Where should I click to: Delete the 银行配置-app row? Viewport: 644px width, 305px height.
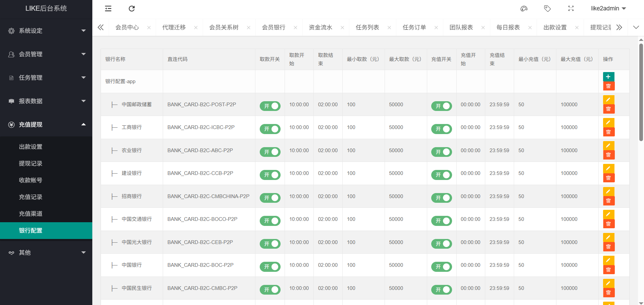(x=608, y=86)
